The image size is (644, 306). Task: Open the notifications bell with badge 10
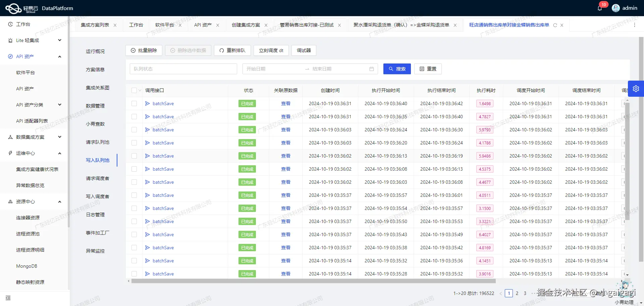click(x=600, y=8)
